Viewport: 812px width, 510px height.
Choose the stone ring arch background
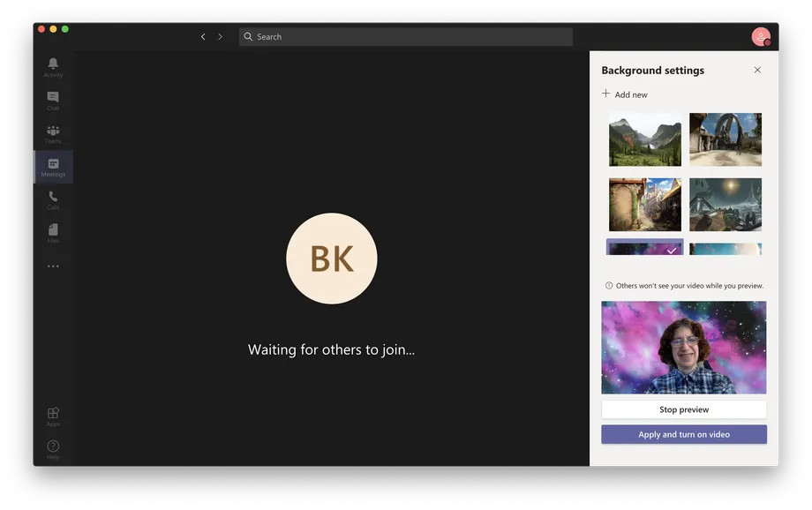[x=725, y=139]
